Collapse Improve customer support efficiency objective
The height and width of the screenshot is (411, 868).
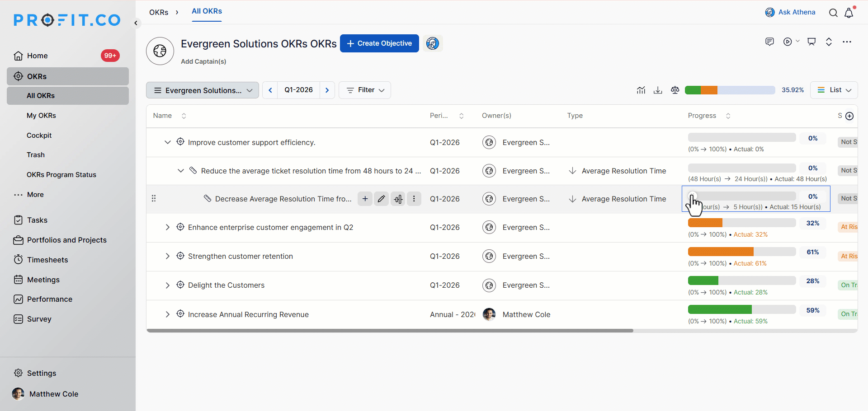[x=167, y=142]
